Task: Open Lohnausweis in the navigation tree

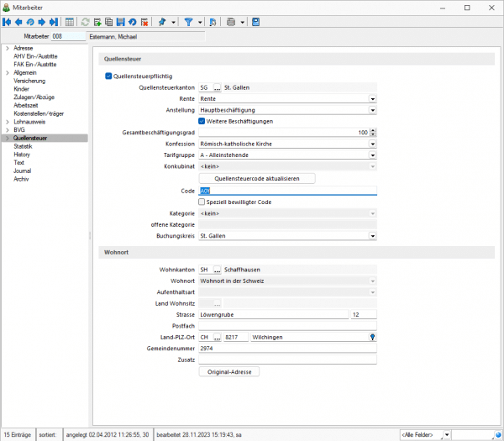Action: pyautogui.click(x=29, y=122)
